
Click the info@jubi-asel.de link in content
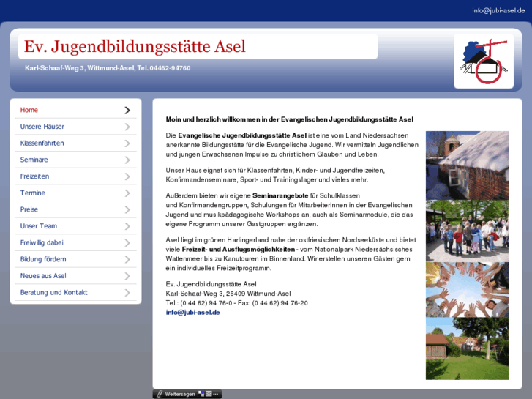point(192,313)
